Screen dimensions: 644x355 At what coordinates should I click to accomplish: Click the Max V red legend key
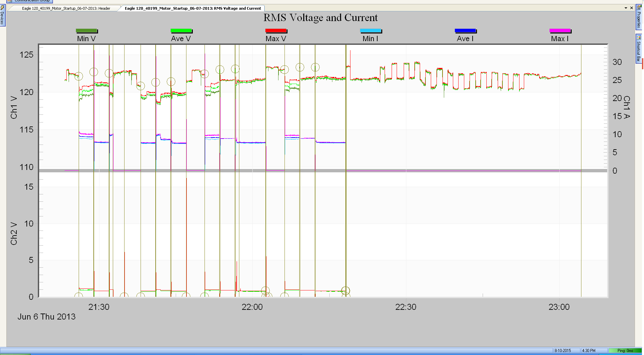(x=276, y=30)
